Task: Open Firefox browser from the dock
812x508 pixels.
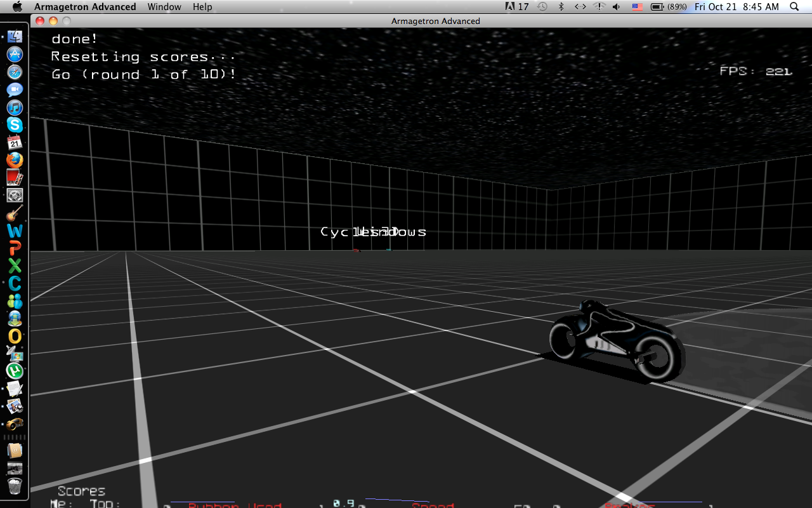Action: click(15, 160)
